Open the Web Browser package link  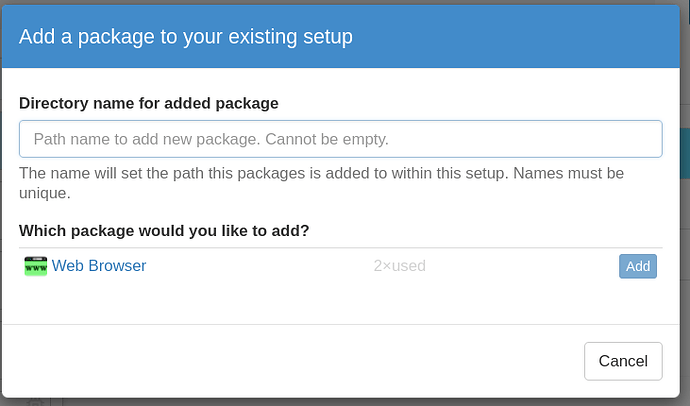tap(99, 266)
